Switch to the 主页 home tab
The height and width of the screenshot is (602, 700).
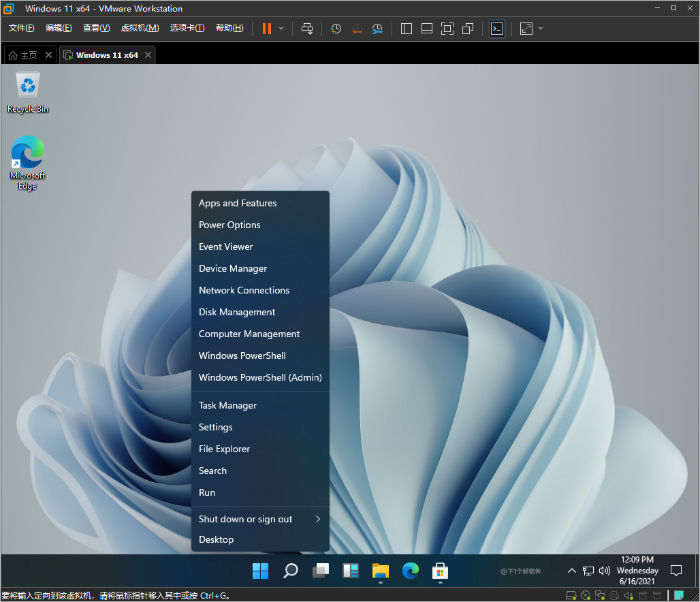click(x=23, y=55)
